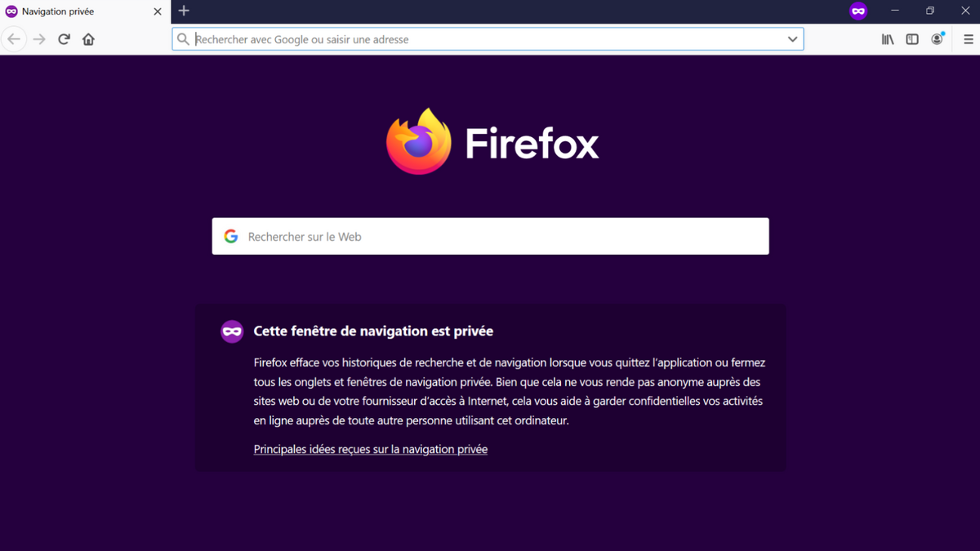Open the hamburger application menu
This screenshot has height=551, width=980.
pyautogui.click(x=968, y=39)
